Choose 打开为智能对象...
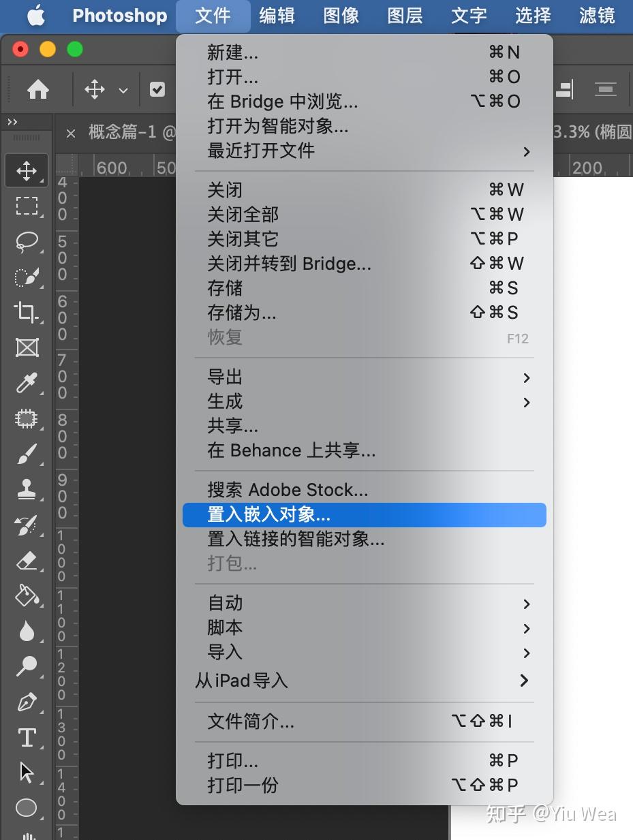The image size is (633, 840). click(x=365, y=126)
